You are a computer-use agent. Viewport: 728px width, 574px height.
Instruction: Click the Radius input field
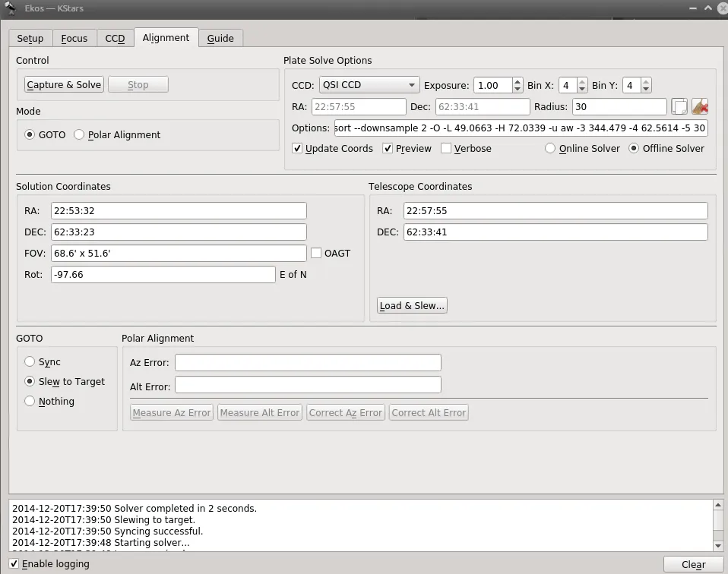[x=620, y=107]
